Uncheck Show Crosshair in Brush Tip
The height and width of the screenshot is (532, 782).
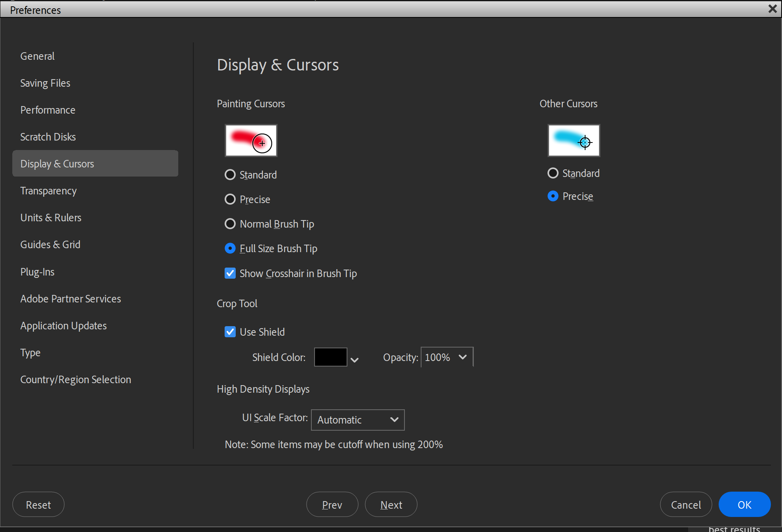coord(230,273)
